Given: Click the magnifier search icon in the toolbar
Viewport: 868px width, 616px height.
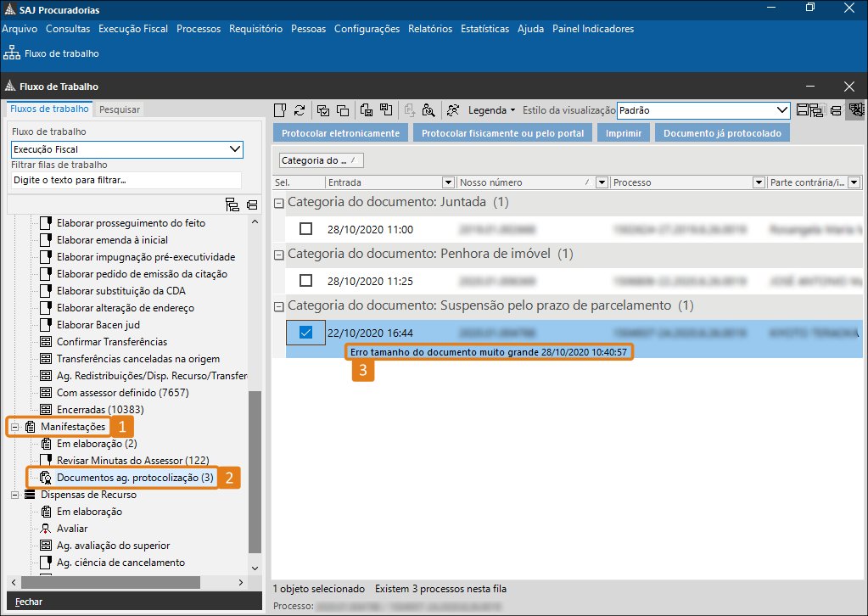Looking at the screenshot, I should pyautogui.click(x=428, y=110).
